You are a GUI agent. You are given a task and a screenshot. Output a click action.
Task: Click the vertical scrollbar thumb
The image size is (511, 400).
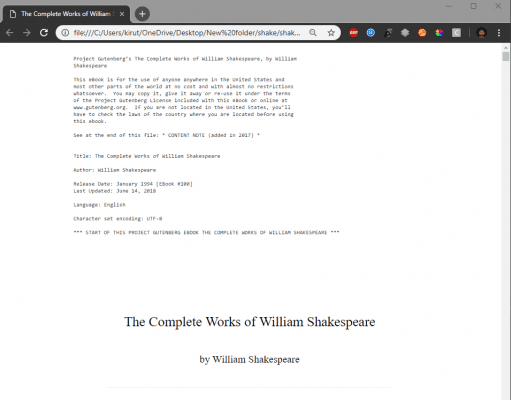pos(506,56)
